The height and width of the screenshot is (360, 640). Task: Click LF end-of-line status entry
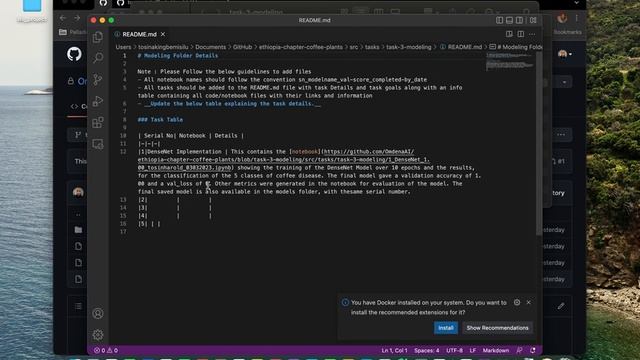point(473,350)
